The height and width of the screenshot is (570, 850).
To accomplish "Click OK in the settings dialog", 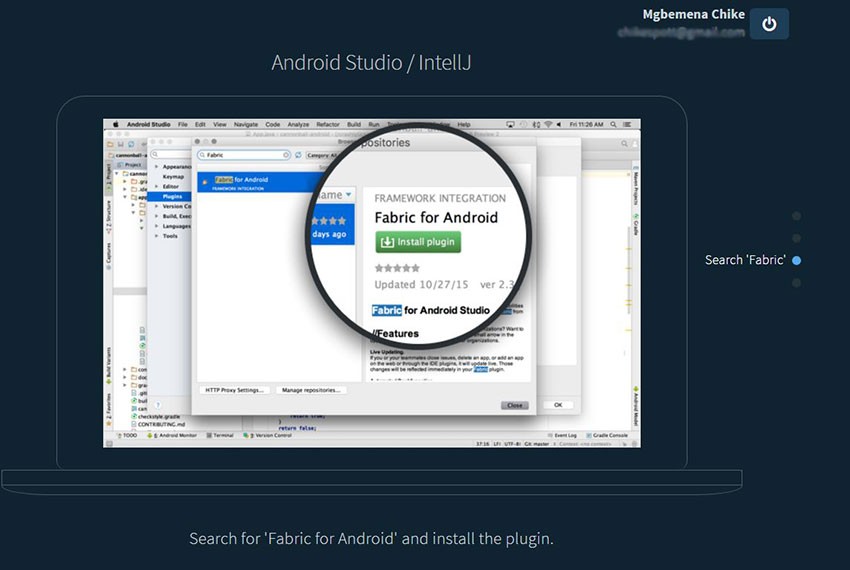I will pos(558,405).
